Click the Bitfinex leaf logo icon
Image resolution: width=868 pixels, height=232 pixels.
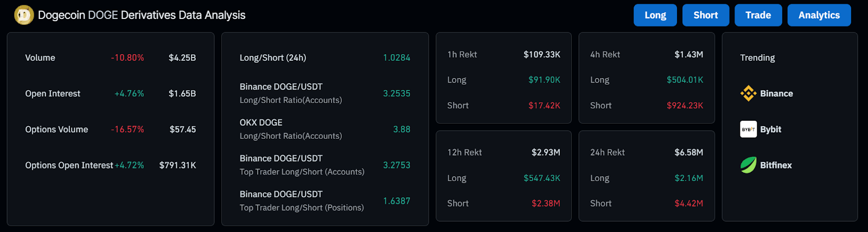pyautogui.click(x=748, y=165)
